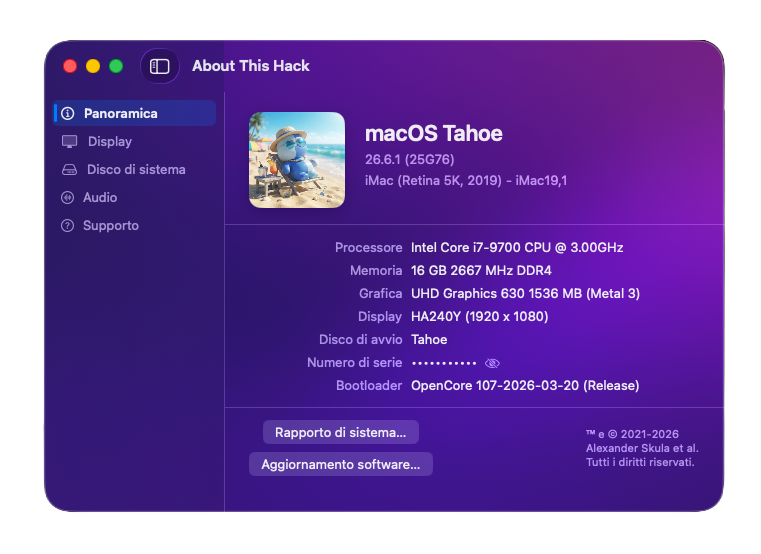Open the Panoramica section
Viewport: 761px width, 554px height.
(x=134, y=113)
